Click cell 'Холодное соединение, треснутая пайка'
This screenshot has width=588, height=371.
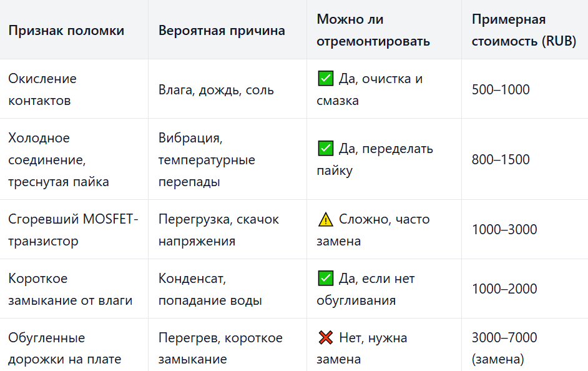[x=59, y=159]
